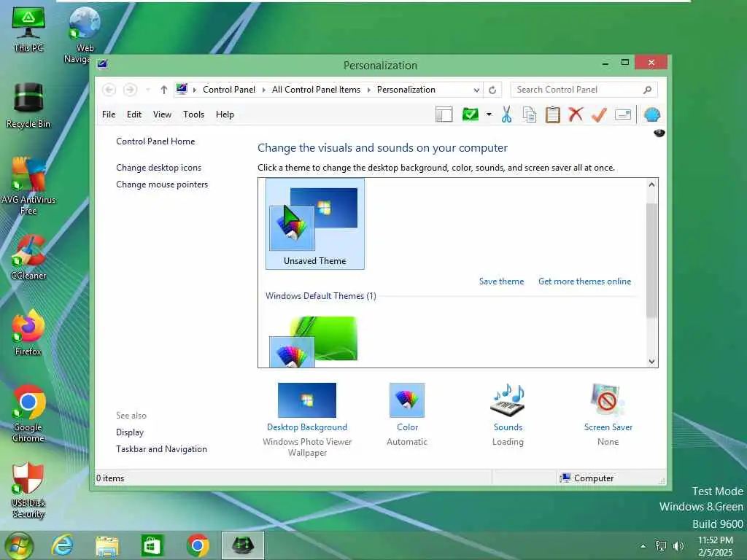Select the USB Disk Security desktop icon
747x560 pixels.
coord(28,491)
